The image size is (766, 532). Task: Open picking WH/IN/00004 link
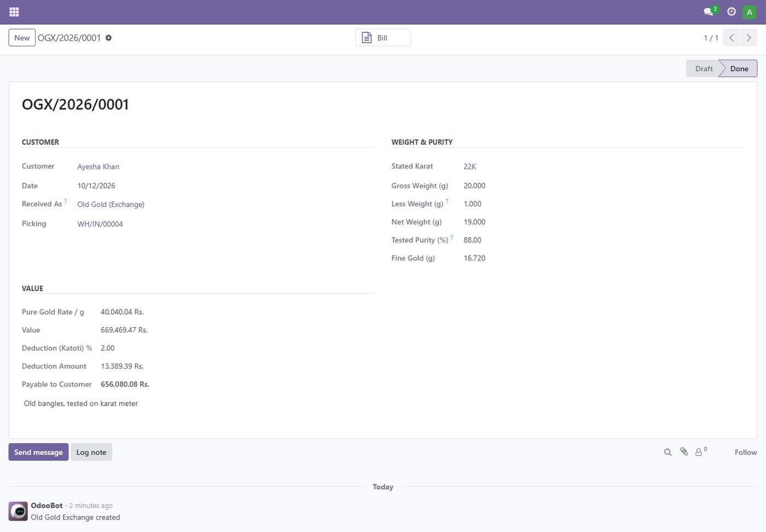[x=100, y=224]
